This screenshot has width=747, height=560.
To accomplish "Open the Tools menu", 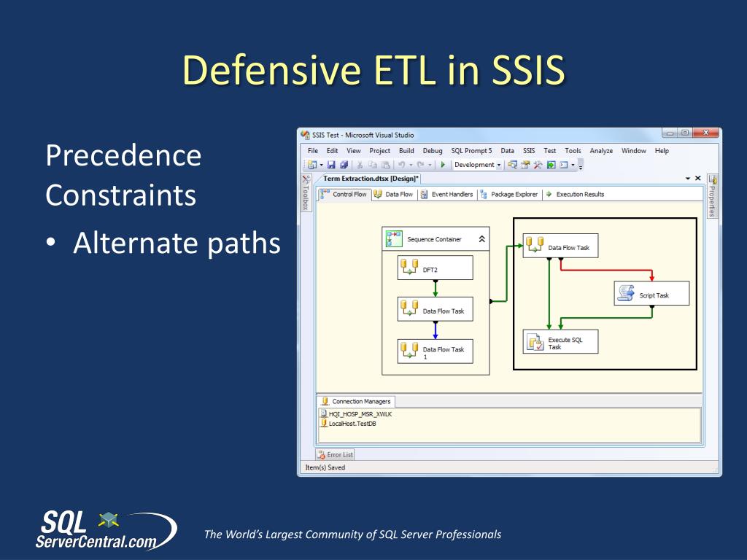I will (x=573, y=150).
